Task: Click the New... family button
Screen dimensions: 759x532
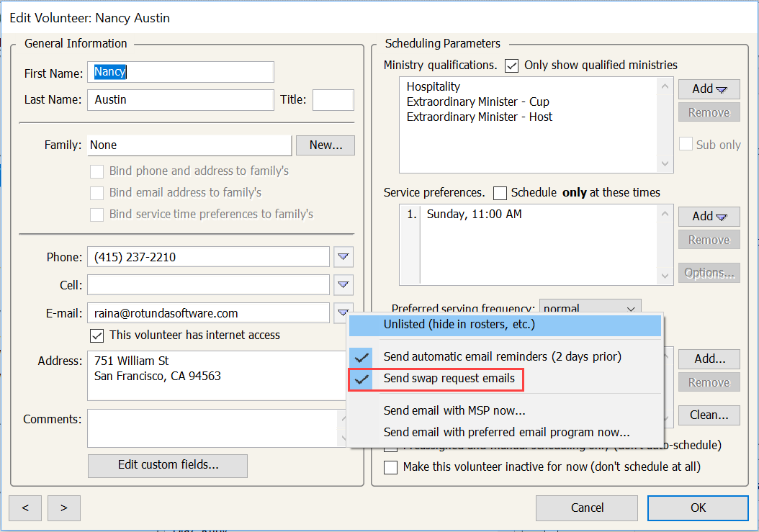Action: [325, 145]
